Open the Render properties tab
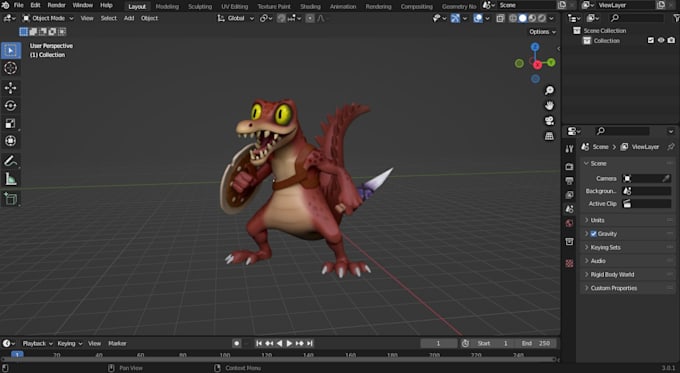This screenshot has height=373, width=680. (569, 167)
